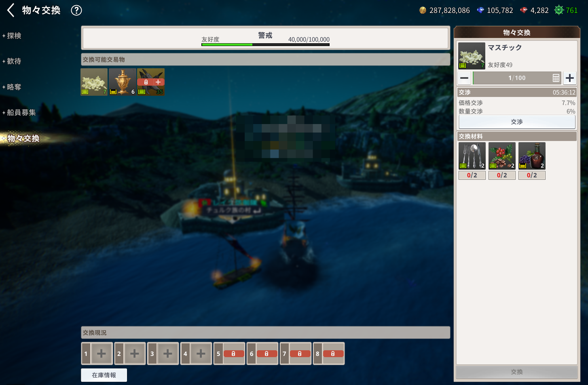Click the locked third trade good item
Viewport: 588px width, 385px height.
[151, 82]
